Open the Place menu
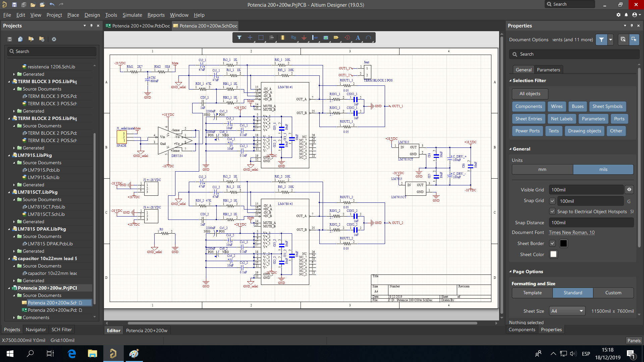644x362 pixels. (x=73, y=15)
